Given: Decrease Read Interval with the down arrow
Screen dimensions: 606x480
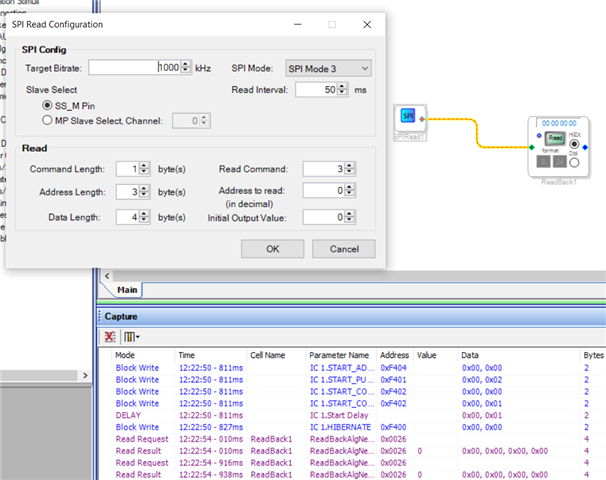Looking at the screenshot, I should point(342,93).
